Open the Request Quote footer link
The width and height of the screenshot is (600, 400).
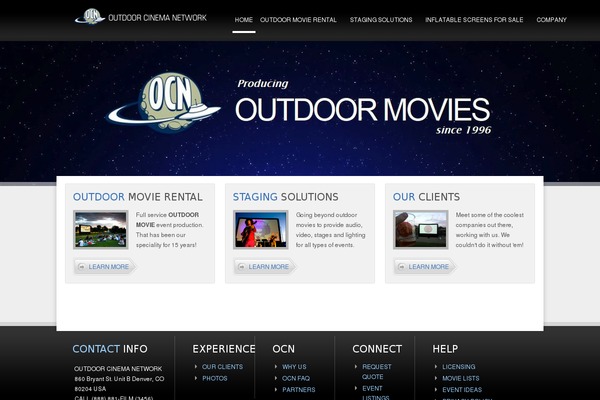(x=377, y=372)
